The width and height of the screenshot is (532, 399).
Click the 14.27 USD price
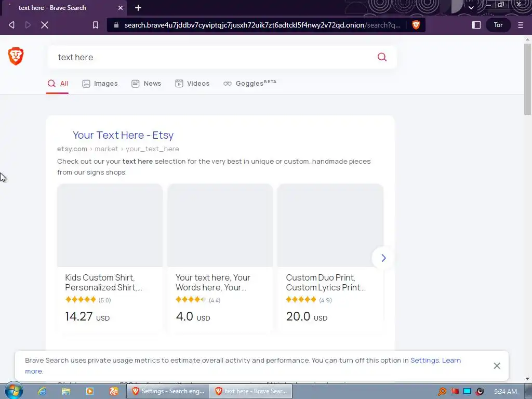tap(87, 316)
